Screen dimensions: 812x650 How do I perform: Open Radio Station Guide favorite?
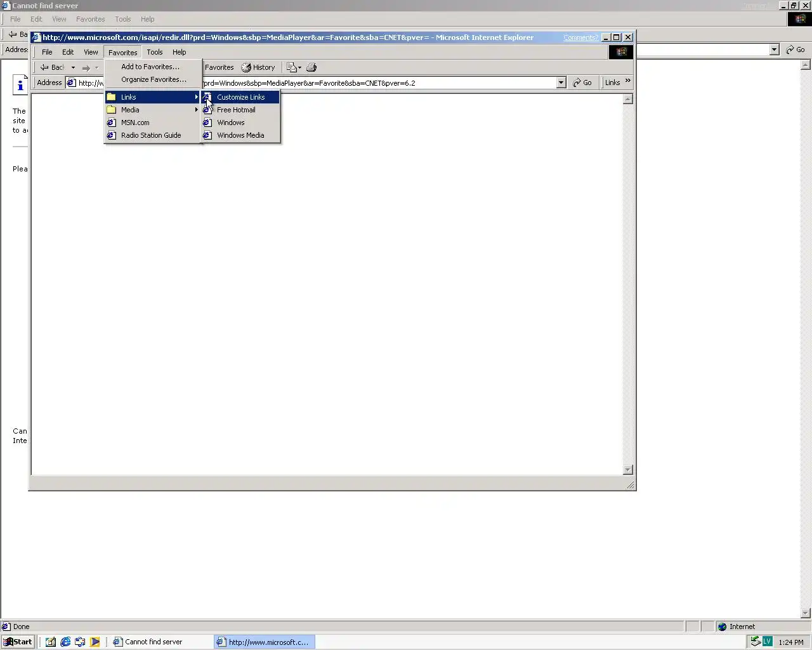pos(153,135)
